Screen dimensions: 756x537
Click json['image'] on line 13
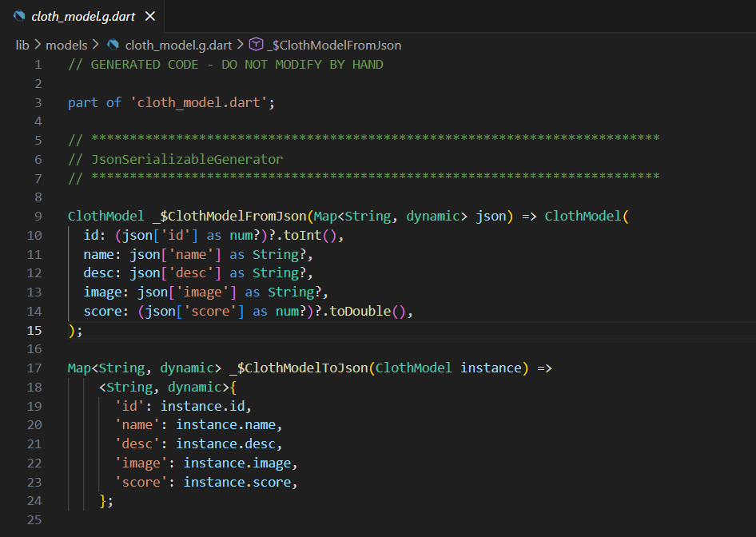[x=187, y=292]
